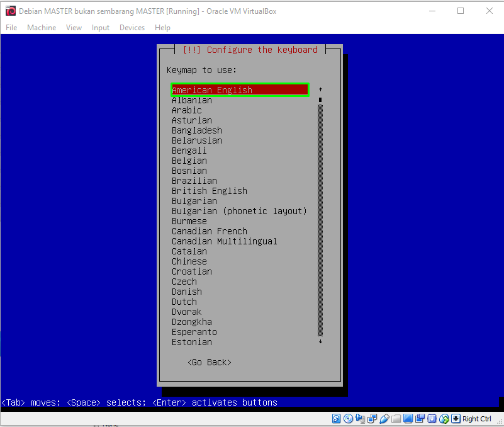This screenshot has width=504, height=427.
Task: Open the shared folders status icon
Action: (x=396, y=418)
